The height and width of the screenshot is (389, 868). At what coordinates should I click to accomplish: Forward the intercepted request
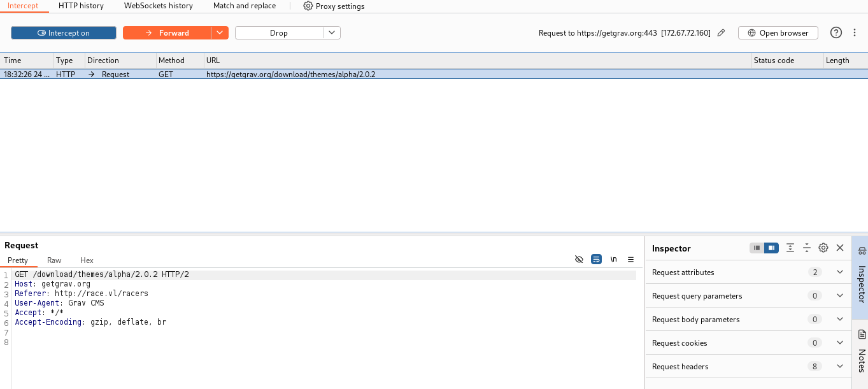[167, 33]
